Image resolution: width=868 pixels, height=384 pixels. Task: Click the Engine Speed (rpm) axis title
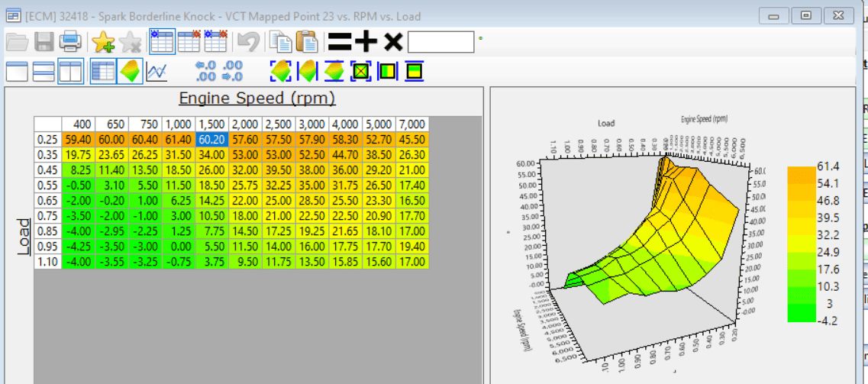pyautogui.click(x=257, y=98)
